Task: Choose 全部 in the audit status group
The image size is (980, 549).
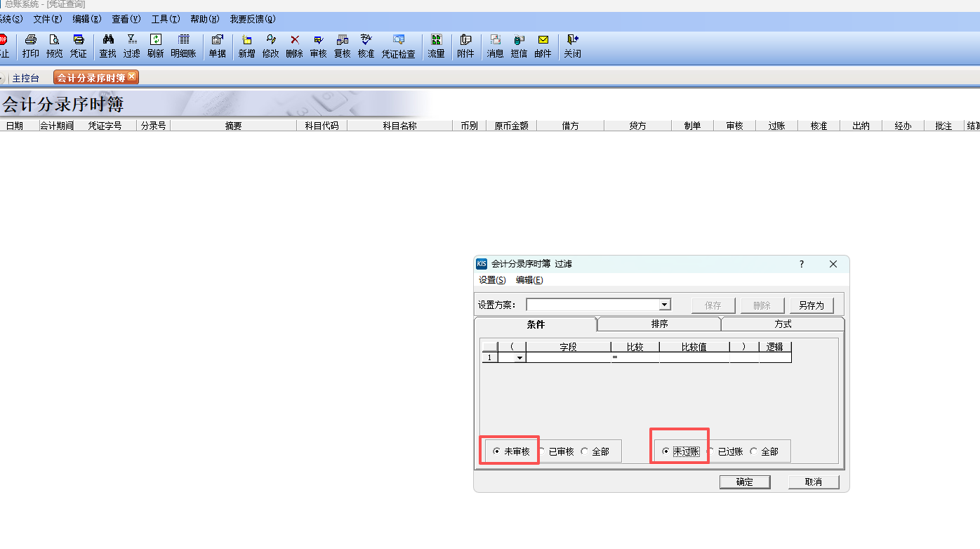Action: coord(585,451)
